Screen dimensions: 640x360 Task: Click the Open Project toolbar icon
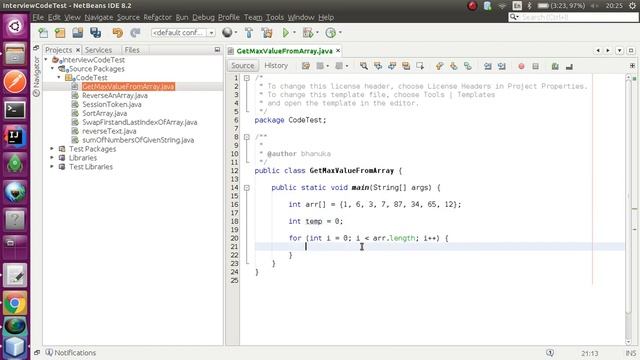click(x=78, y=33)
